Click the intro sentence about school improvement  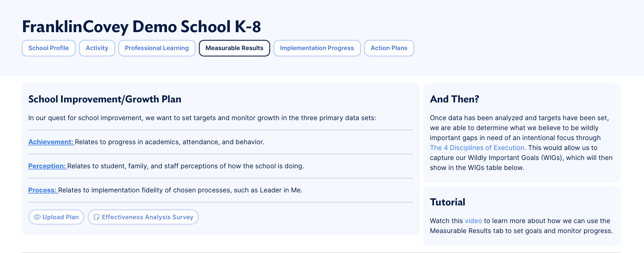(x=202, y=118)
